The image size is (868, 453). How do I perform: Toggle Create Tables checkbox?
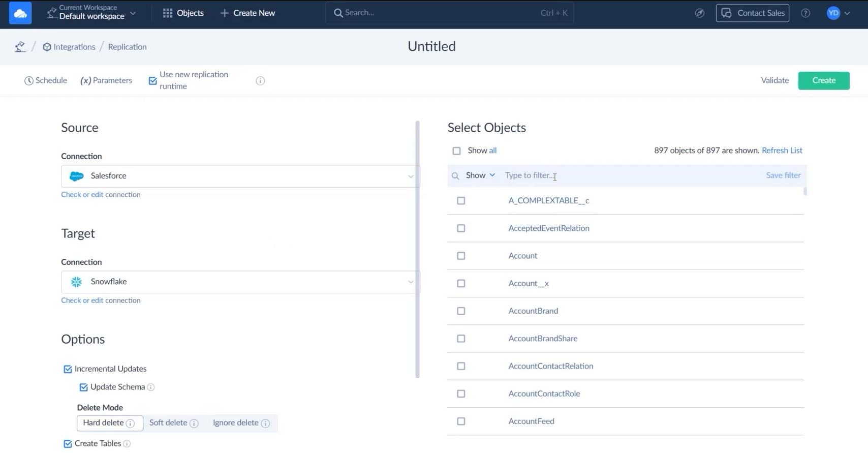pyautogui.click(x=68, y=444)
